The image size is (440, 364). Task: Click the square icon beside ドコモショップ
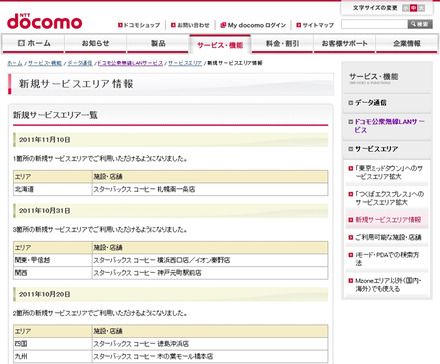[x=120, y=25]
